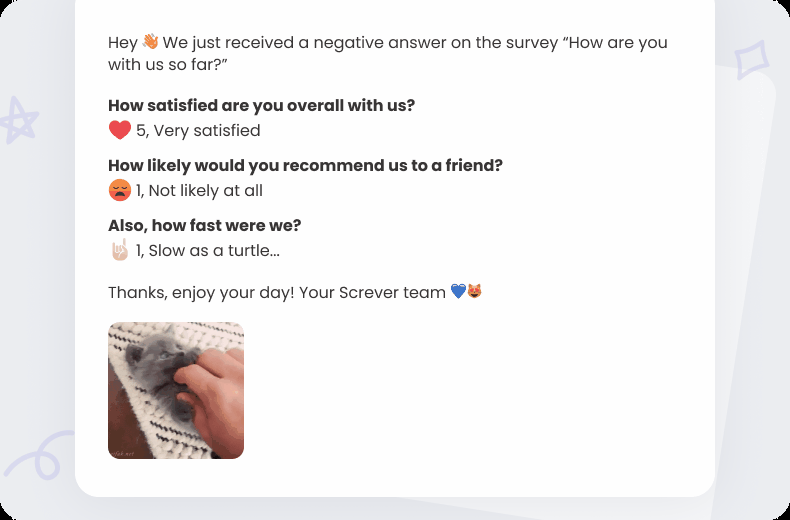Click the blue heart emoji
This screenshot has width=790, height=520.
458,292
